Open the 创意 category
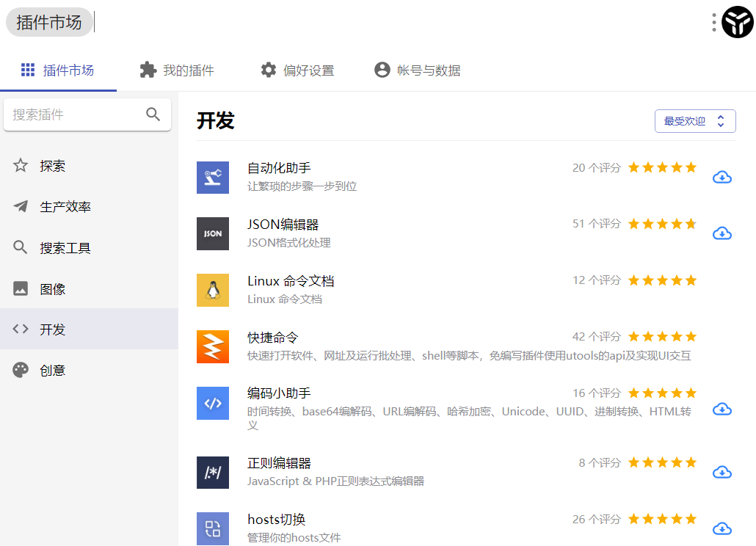This screenshot has height=546, width=756. pos(90,370)
